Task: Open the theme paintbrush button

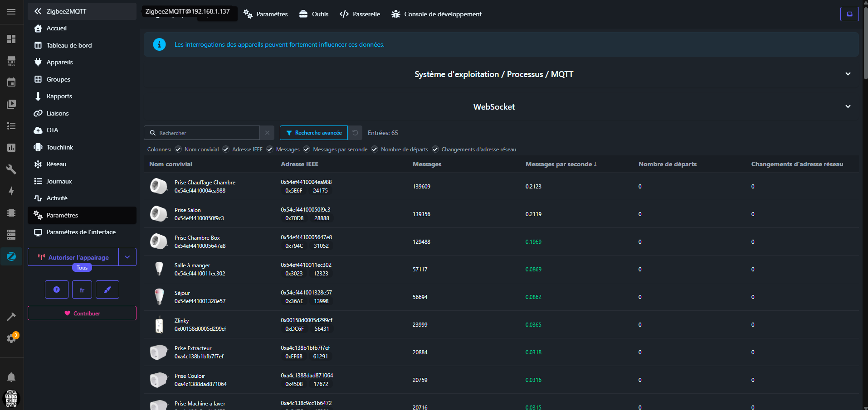Action: 107,289
